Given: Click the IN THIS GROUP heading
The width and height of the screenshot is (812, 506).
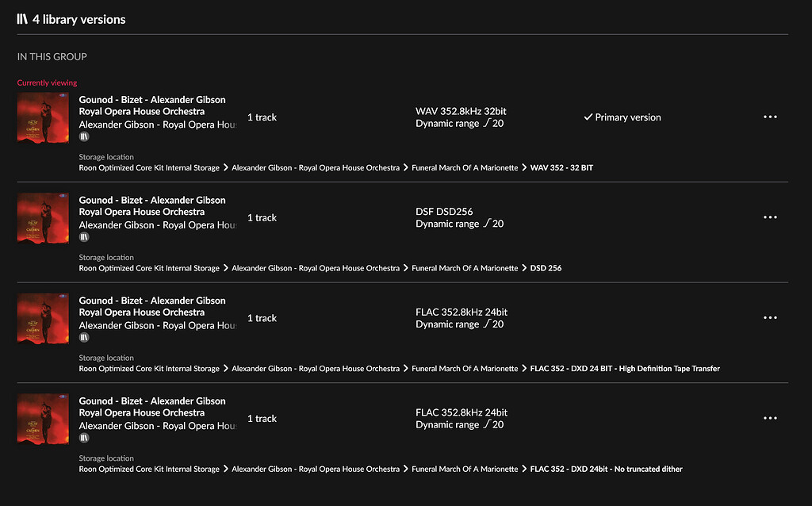Looking at the screenshot, I should point(52,56).
